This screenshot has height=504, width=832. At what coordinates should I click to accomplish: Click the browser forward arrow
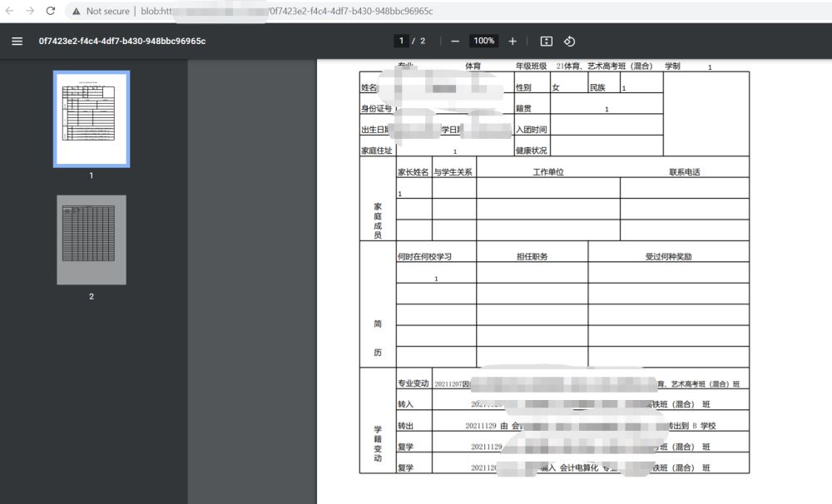pos(30,11)
